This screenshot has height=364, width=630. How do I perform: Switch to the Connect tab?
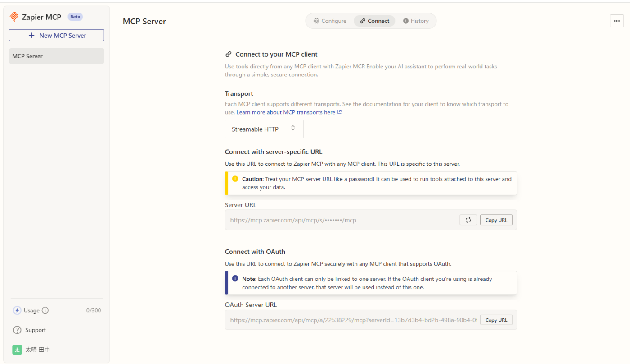pyautogui.click(x=374, y=21)
